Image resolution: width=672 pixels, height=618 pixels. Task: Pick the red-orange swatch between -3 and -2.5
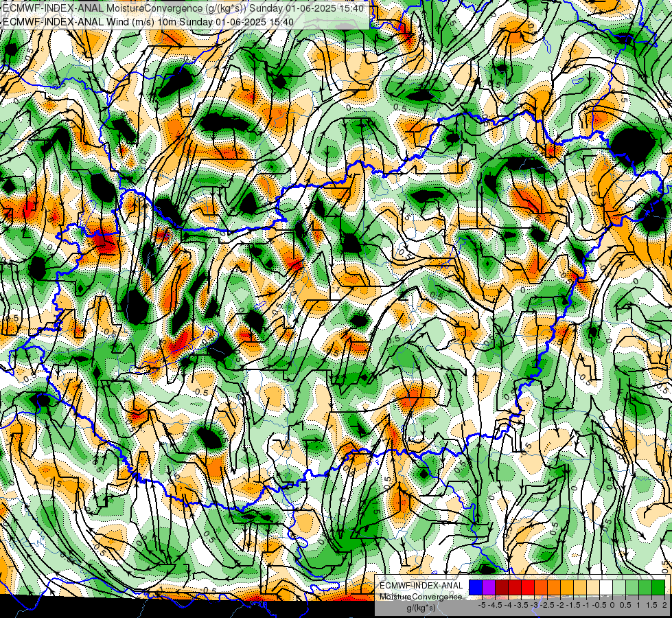pyautogui.click(x=541, y=588)
